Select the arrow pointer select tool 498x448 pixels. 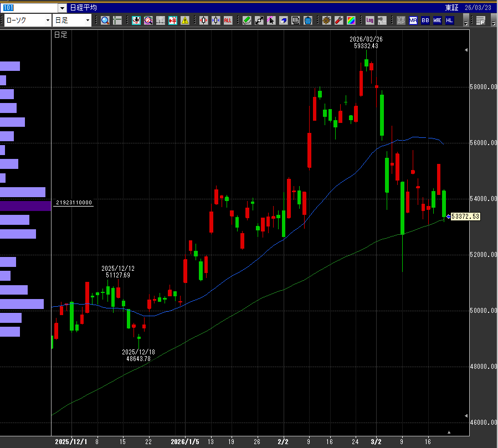tap(271, 20)
